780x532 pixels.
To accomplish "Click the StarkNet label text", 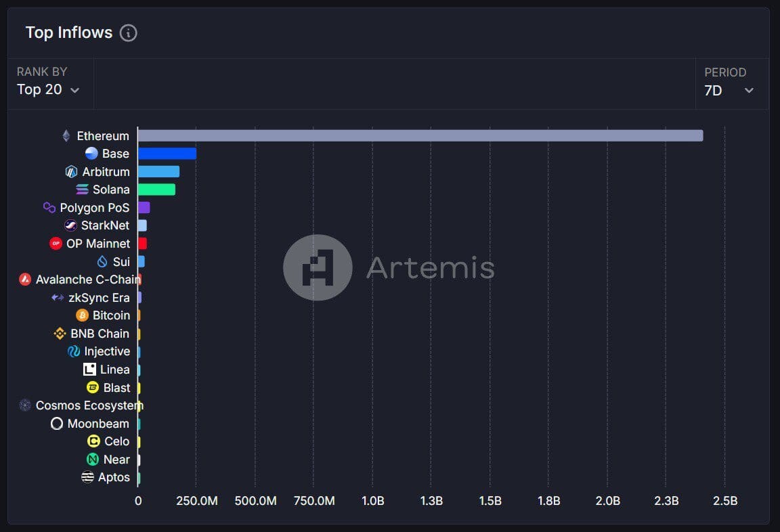I will click(105, 225).
